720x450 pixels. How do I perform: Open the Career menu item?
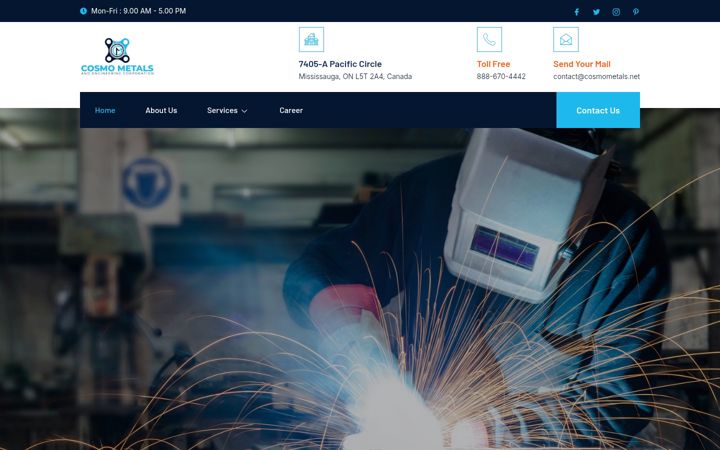point(291,110)
